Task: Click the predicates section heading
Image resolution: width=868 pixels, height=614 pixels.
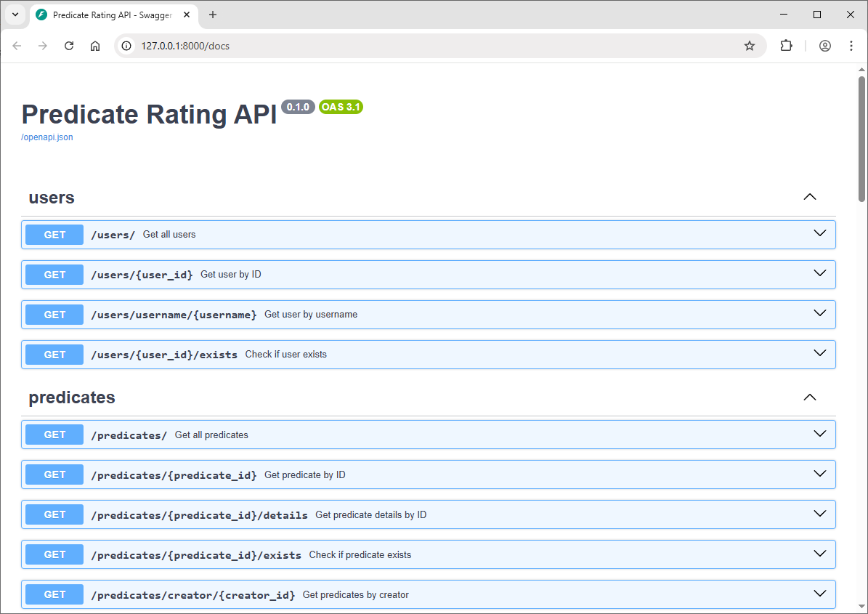Action: click(x=72, y=397)
